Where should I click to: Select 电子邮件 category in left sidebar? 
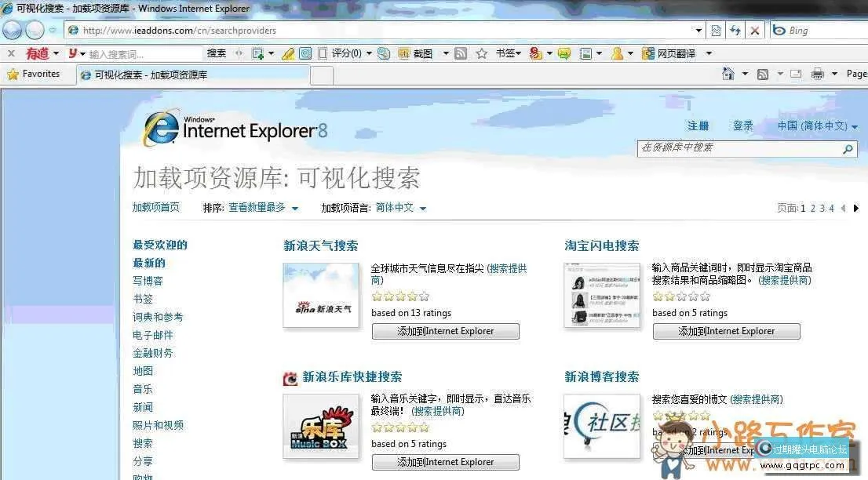(153, 335)
